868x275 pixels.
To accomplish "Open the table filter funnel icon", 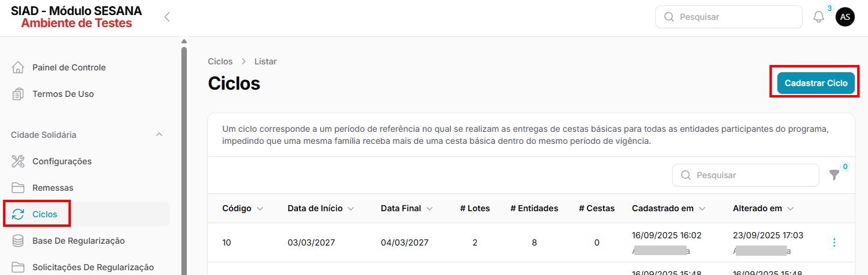I will coord(834,175).
